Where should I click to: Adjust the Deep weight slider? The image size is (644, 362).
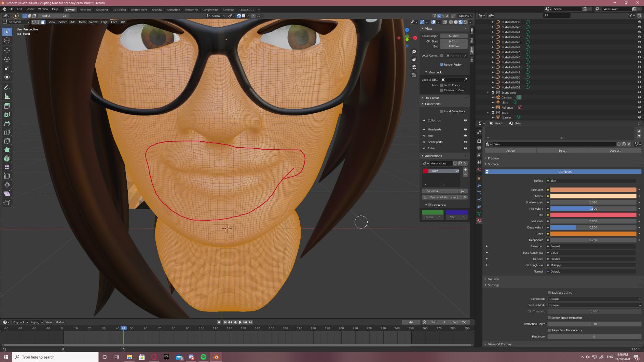coord(593,228)
